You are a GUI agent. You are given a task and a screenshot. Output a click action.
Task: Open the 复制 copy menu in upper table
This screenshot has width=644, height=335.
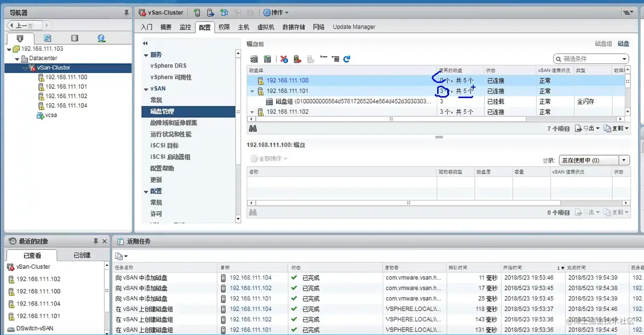point(616,128)
